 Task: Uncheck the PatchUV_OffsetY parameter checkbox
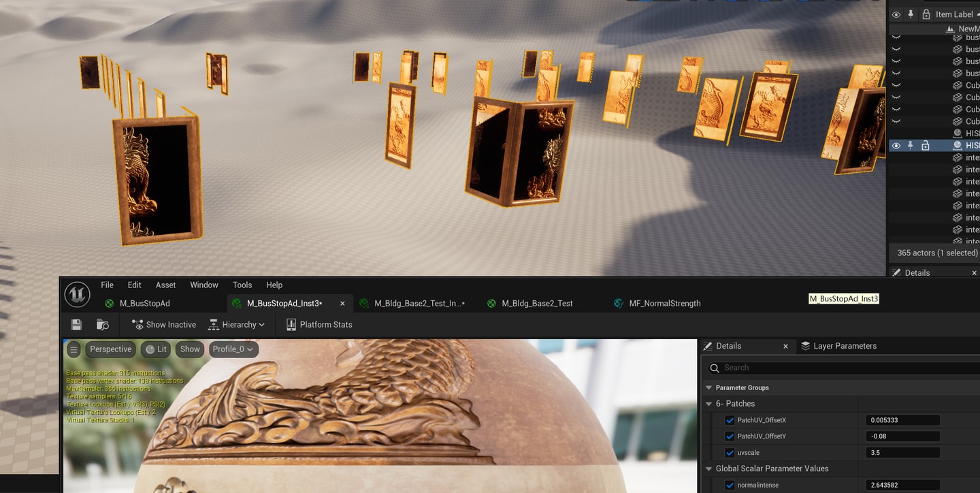pos(730,436)
